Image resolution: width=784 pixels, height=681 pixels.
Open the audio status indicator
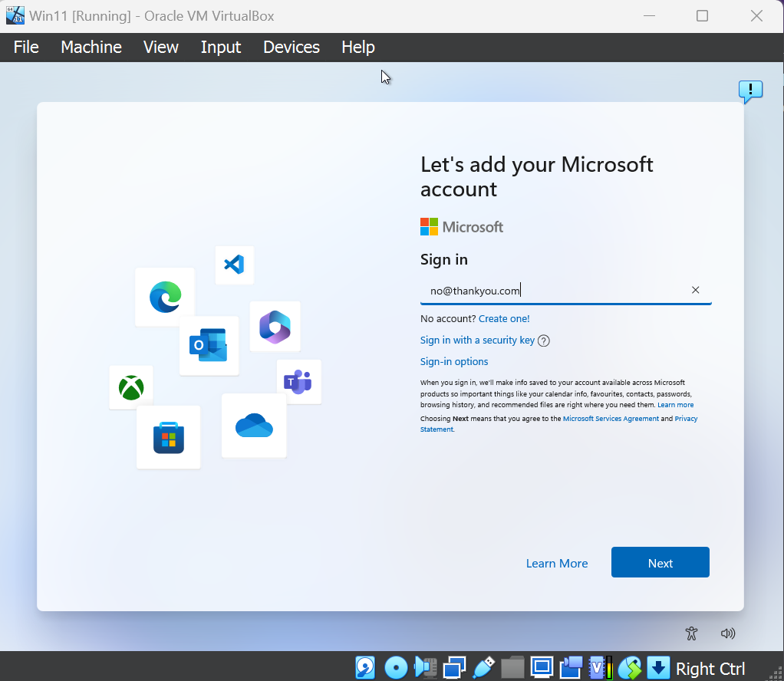coord(425,668)
